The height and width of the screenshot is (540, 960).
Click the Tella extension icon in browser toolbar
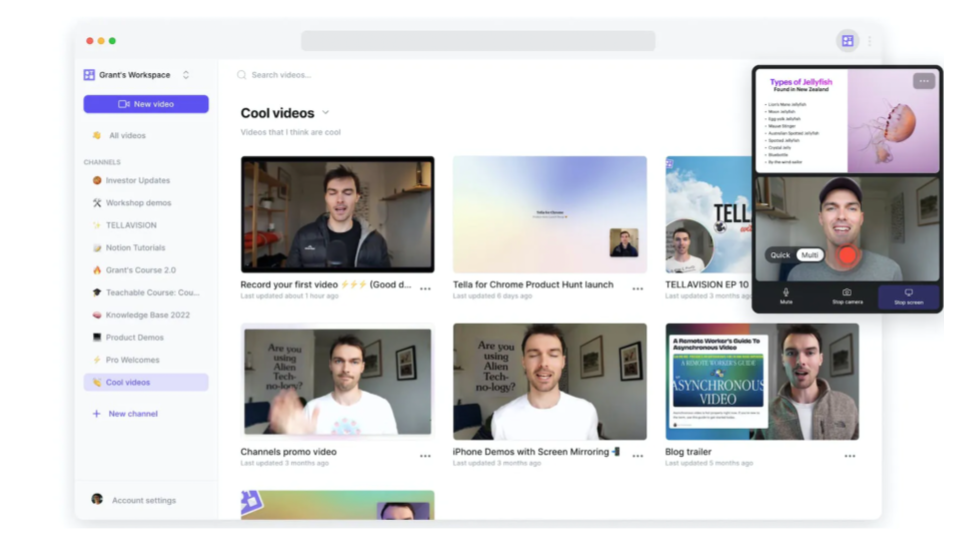tap(847, 41)
